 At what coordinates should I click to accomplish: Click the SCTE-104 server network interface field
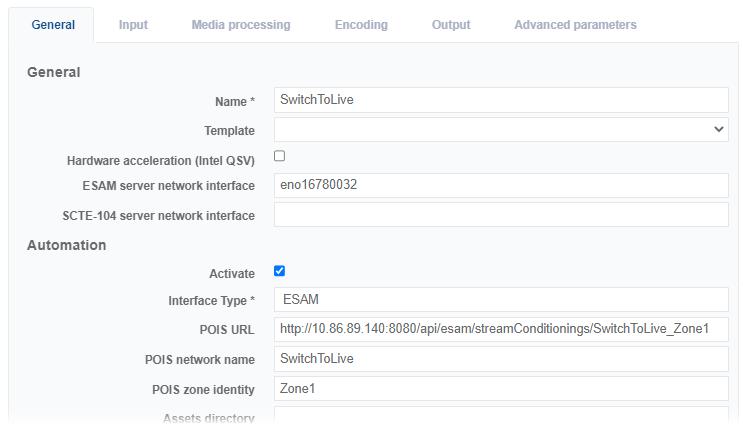click(x=500, y=215)
